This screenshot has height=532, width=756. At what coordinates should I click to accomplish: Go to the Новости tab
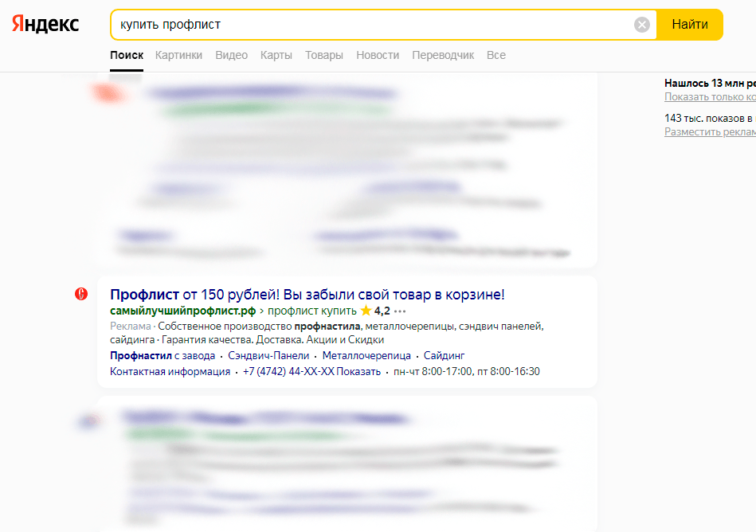pos(378,56)
